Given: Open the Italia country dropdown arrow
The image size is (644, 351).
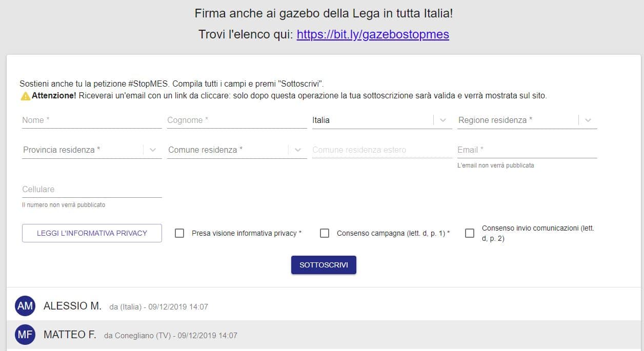Looking at the screenshot, I should point(443,120).
